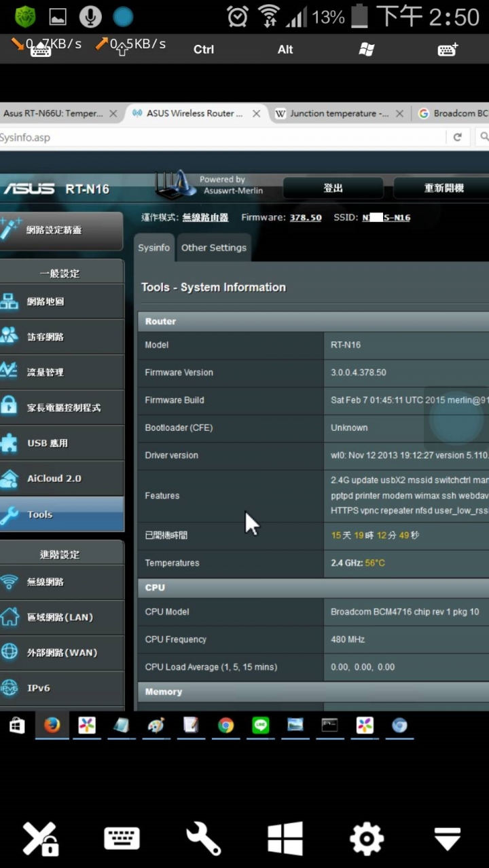
Task: Open Firefox from the Windows taskbar
Action: (52, 725)
